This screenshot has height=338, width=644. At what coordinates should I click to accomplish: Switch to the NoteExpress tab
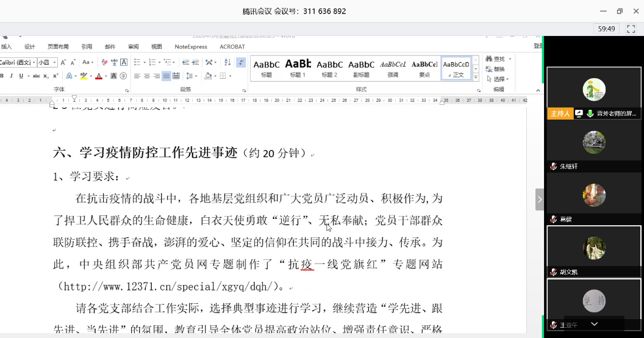[x=190, y=46]
